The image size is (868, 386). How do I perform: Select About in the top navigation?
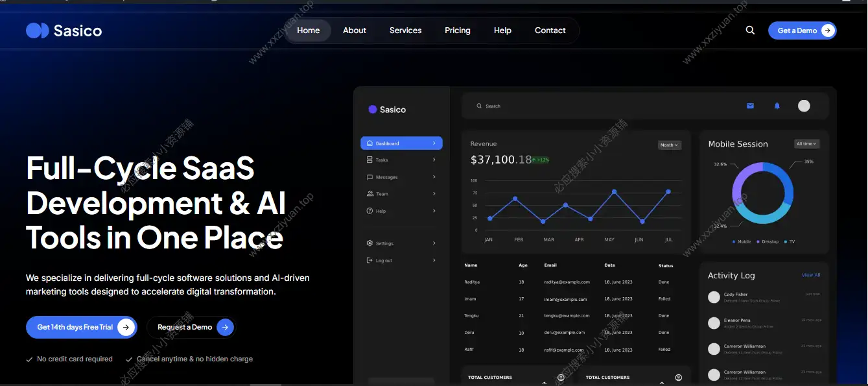(355, 30)
